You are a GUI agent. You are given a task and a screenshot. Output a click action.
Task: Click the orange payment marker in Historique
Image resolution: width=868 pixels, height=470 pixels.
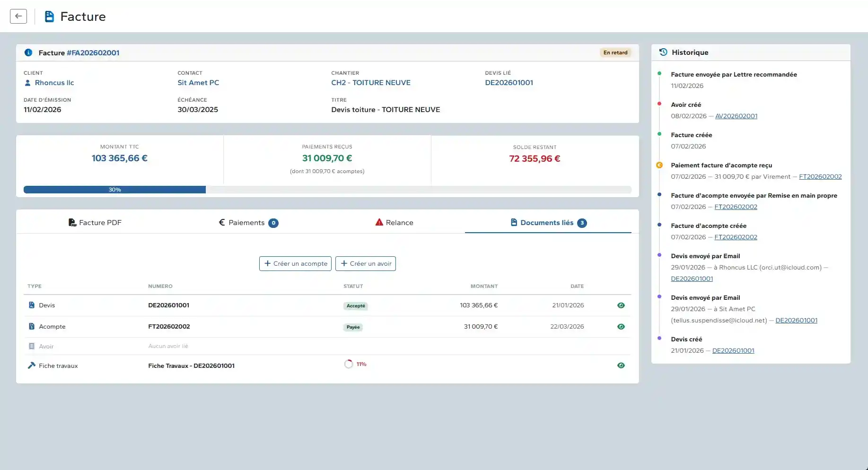tap(659, 165)
